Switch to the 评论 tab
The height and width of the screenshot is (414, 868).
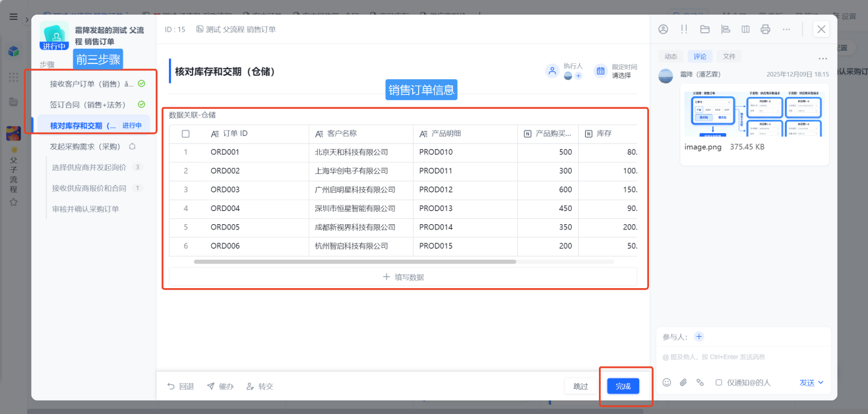click(700, 57)
